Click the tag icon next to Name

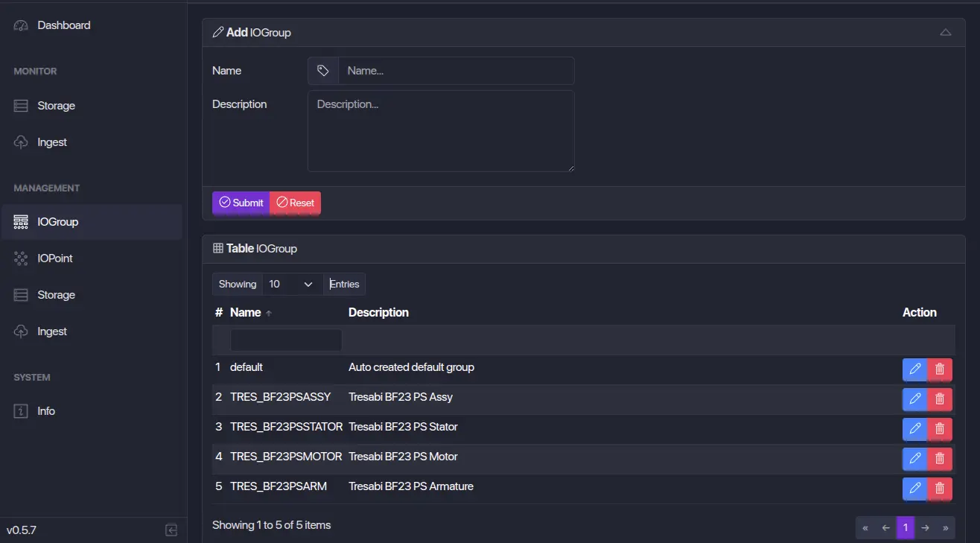(323, 71)
